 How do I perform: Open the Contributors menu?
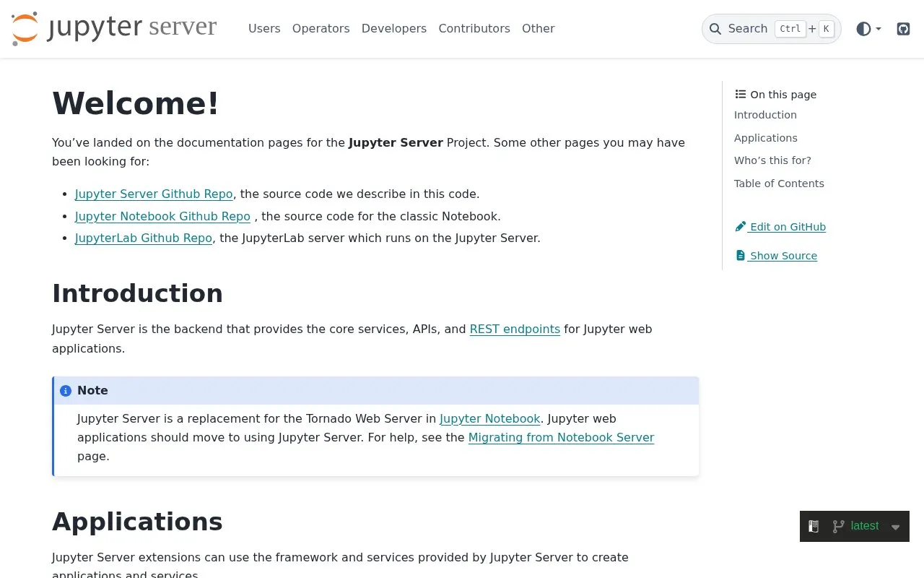tap(474, 29)
